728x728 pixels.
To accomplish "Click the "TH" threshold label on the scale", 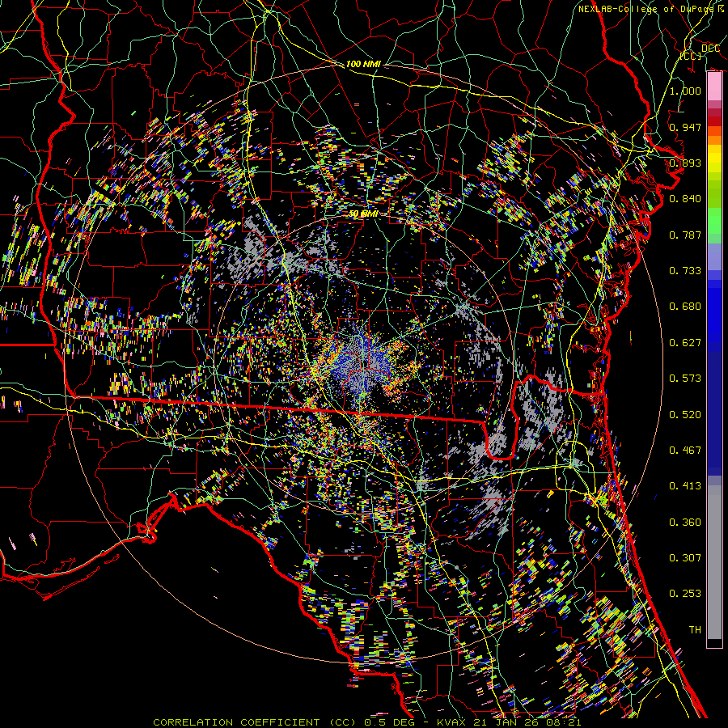I will pyautogui.click(x=695, y=630).
